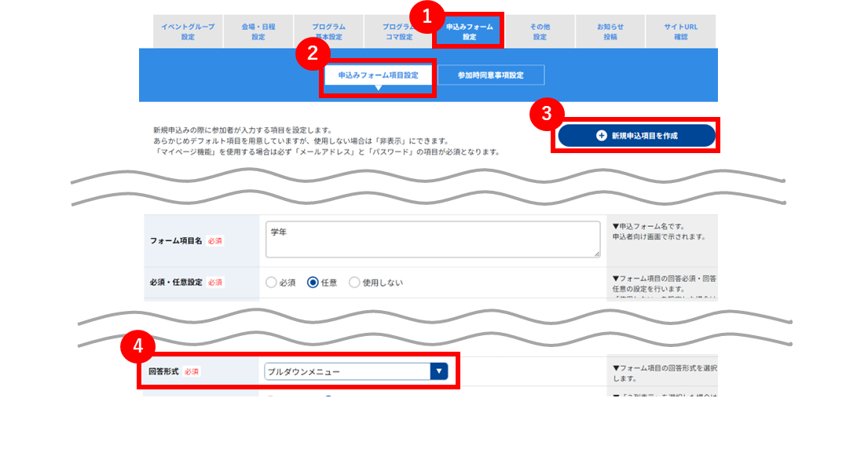Screen dimensions: 868x453
Task: Click the フォーム項目名 text field containing 学年
Action: (x=433, y=239)
